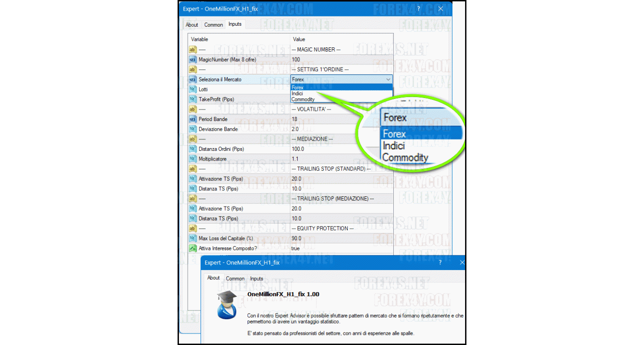Open the About tab in upper dialog
The height and width of the screenshot is (345, 644).
[192, 25]
